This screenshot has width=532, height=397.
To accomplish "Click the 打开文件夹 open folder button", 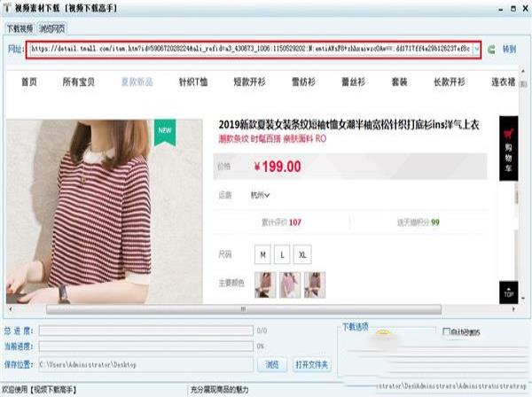I will click(311, 364).
